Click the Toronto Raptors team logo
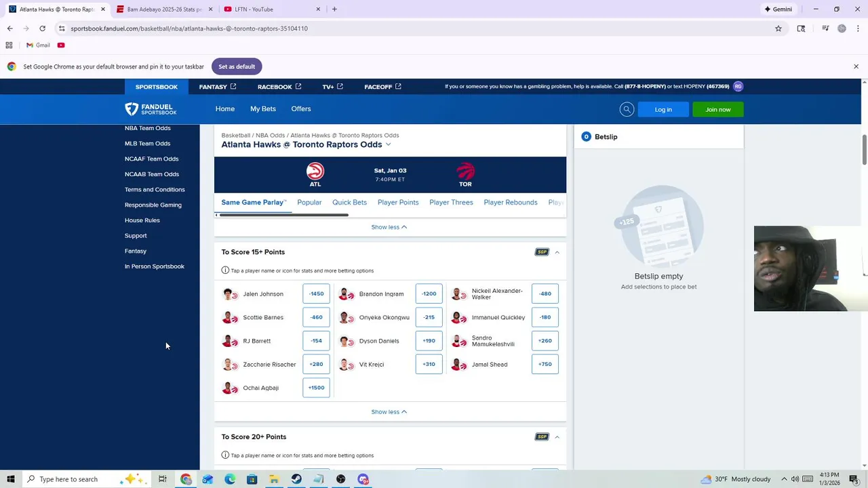 point(465,171)
